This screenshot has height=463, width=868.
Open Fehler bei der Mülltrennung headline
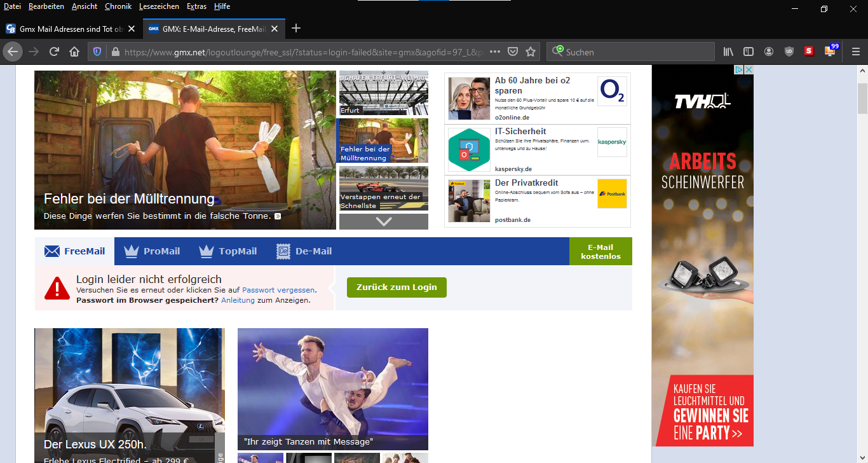[129, 198]
